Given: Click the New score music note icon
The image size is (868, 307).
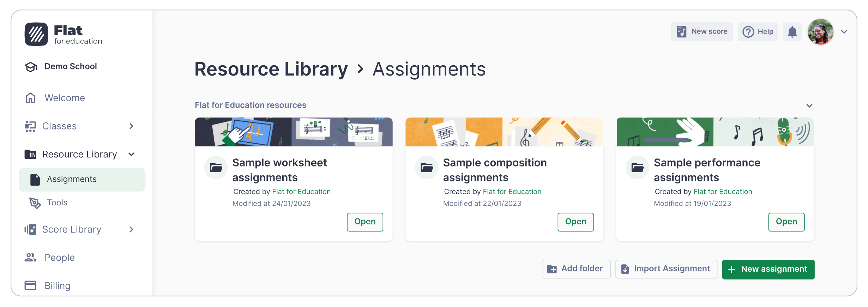Looking at the screenshot, I should click(682, 32).
